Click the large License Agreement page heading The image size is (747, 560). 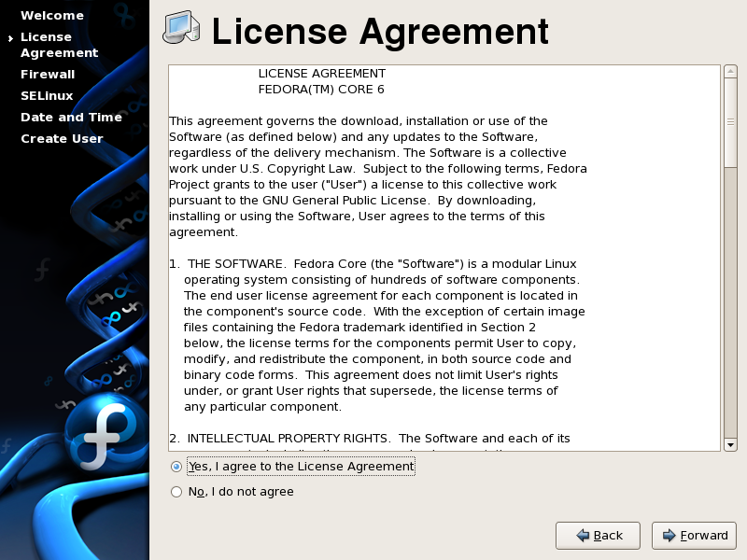pyautogui.click(x=380, y=32)
